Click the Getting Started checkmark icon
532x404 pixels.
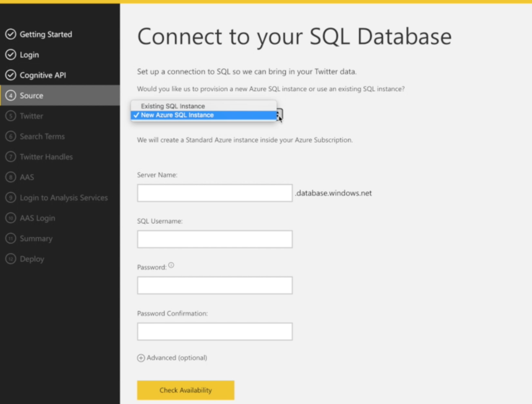pos(10,34)
